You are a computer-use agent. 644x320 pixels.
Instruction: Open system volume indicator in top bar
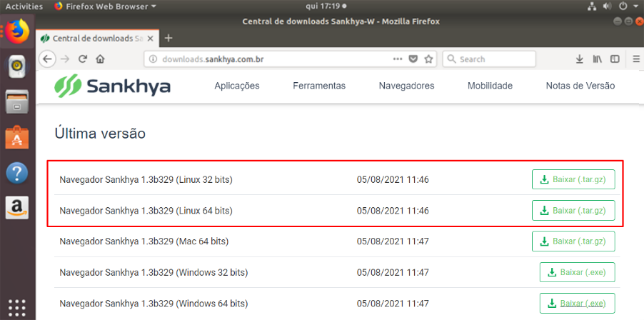[607, 6]
